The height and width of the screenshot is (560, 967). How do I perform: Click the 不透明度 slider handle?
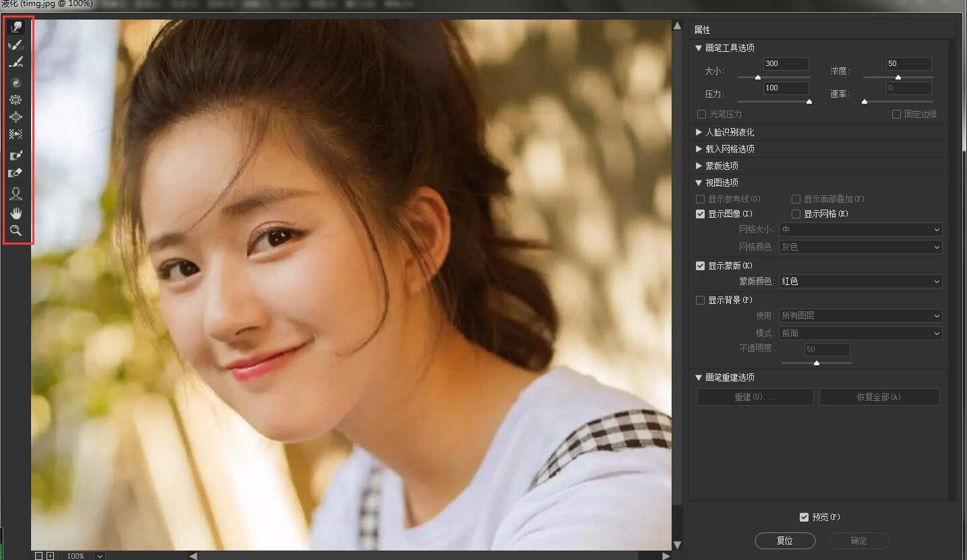point(817,363)
